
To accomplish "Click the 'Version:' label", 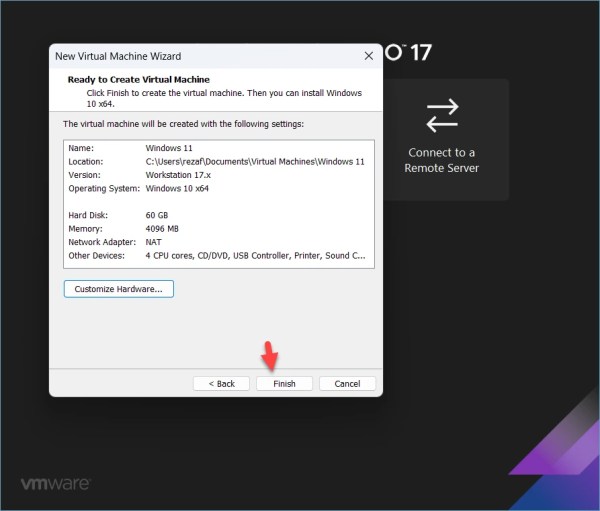I will click(84, 175).
